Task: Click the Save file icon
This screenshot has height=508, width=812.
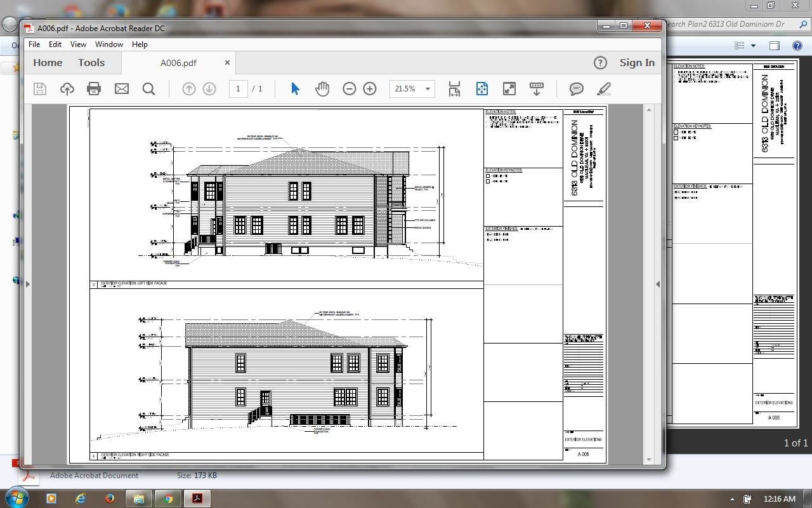Action: click(40, 89)
